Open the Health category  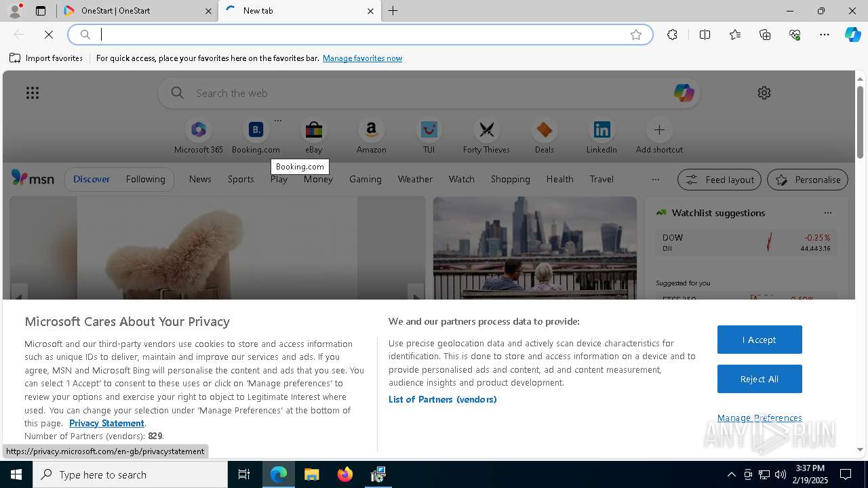pyautogui.click(x=559, y=179)
